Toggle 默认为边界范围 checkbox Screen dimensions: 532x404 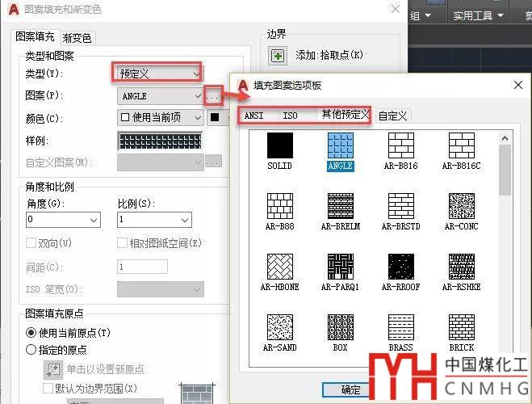click(48, 389)
